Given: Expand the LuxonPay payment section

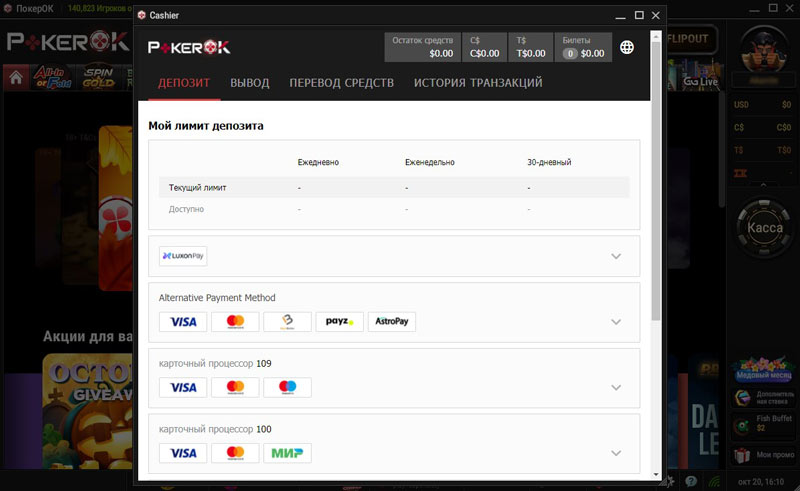Looking at the screenshot, I should (x=616, y=256).
